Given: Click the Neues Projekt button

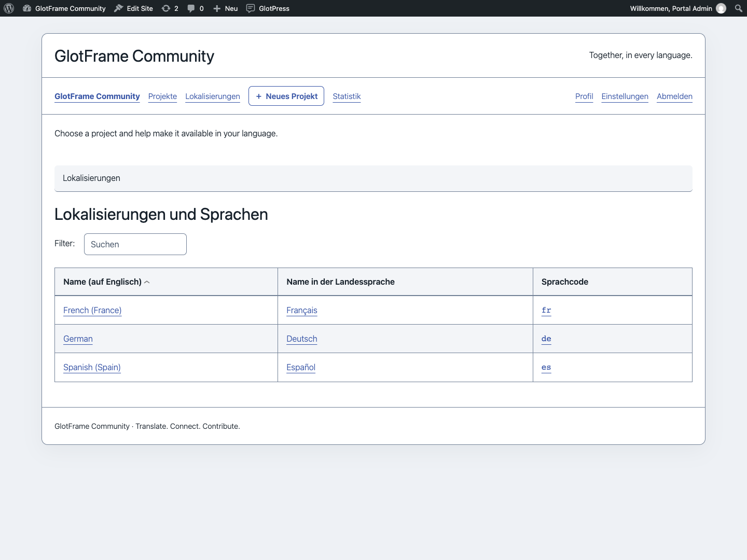Looking at the screenshot, I should (x=286, y=96).
